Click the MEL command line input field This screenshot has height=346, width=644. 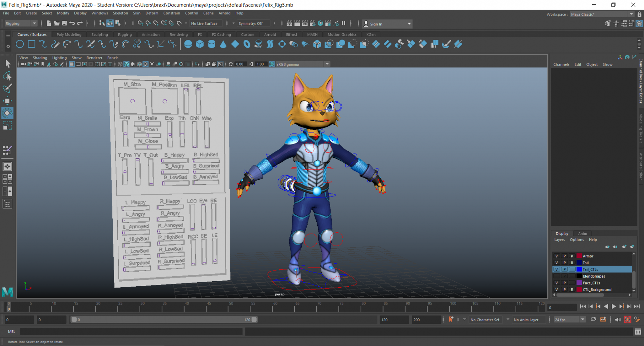131,332
